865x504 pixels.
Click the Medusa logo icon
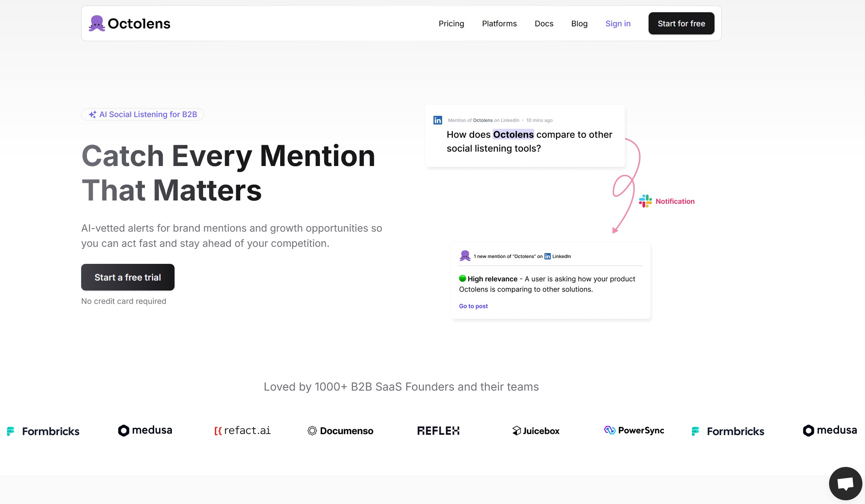pos(124,431)
